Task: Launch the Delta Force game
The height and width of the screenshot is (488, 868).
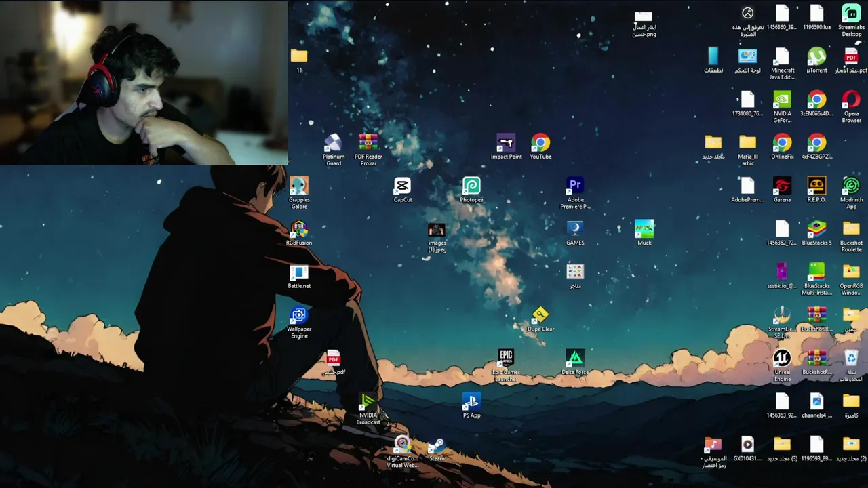Action: click(575, 363)
